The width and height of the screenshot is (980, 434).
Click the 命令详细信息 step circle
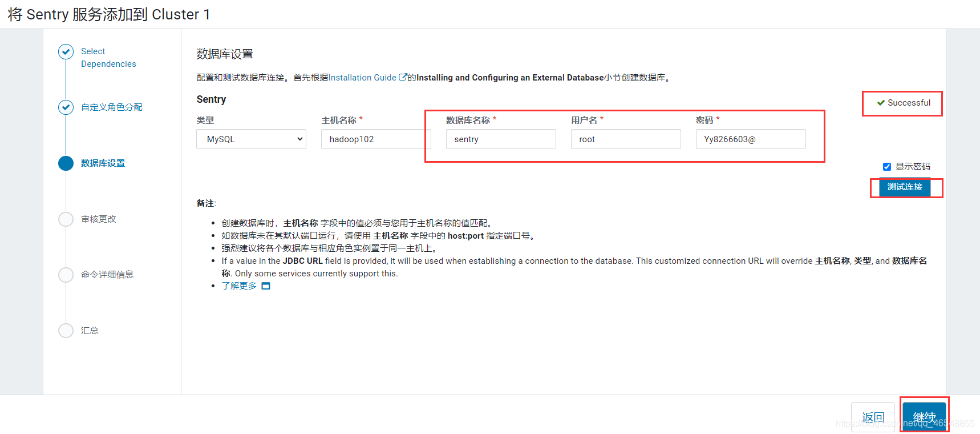pyautogui.click(x=66, y=275)
